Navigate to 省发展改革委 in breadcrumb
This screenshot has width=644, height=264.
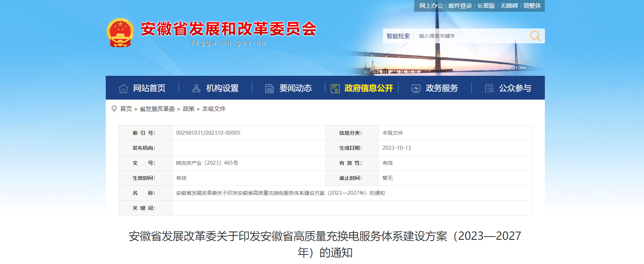[157, 109]
